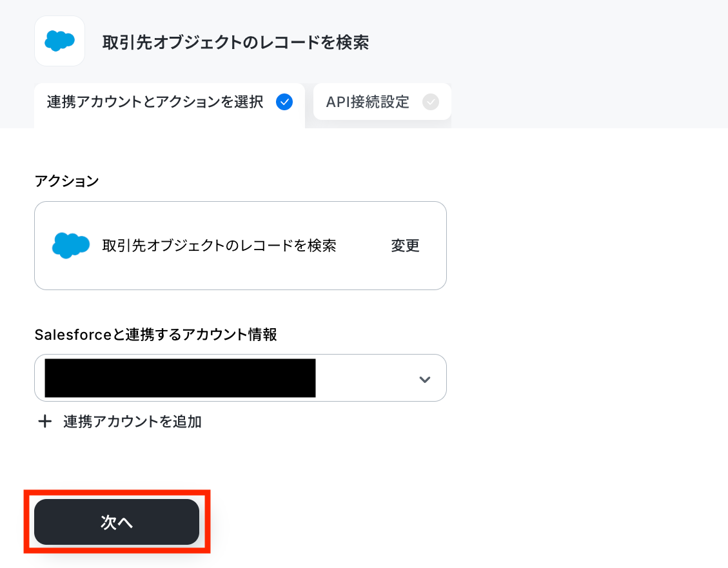Select the blacked-out account value in the dropdown
728x568 pixels.
coord(180,378)
